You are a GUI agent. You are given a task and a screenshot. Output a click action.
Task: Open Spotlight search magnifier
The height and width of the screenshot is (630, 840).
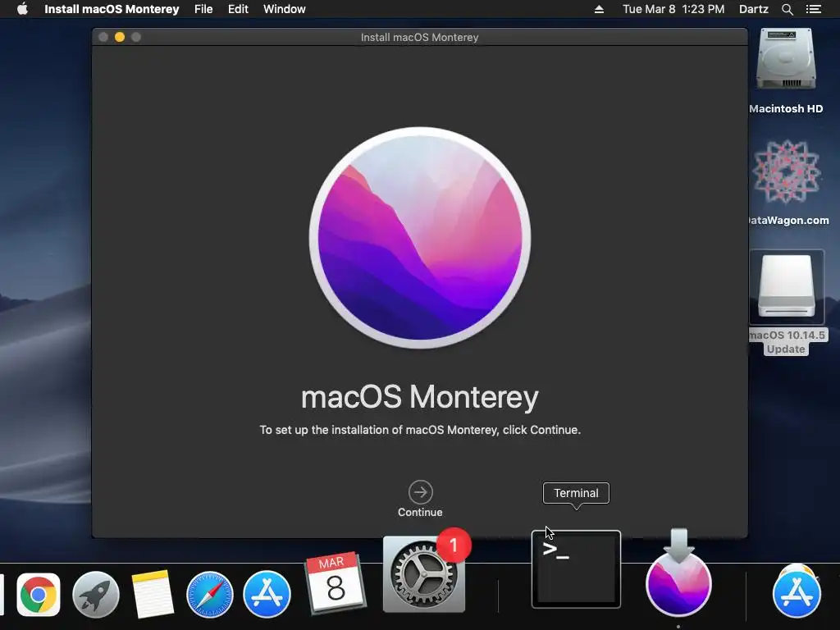787,9
